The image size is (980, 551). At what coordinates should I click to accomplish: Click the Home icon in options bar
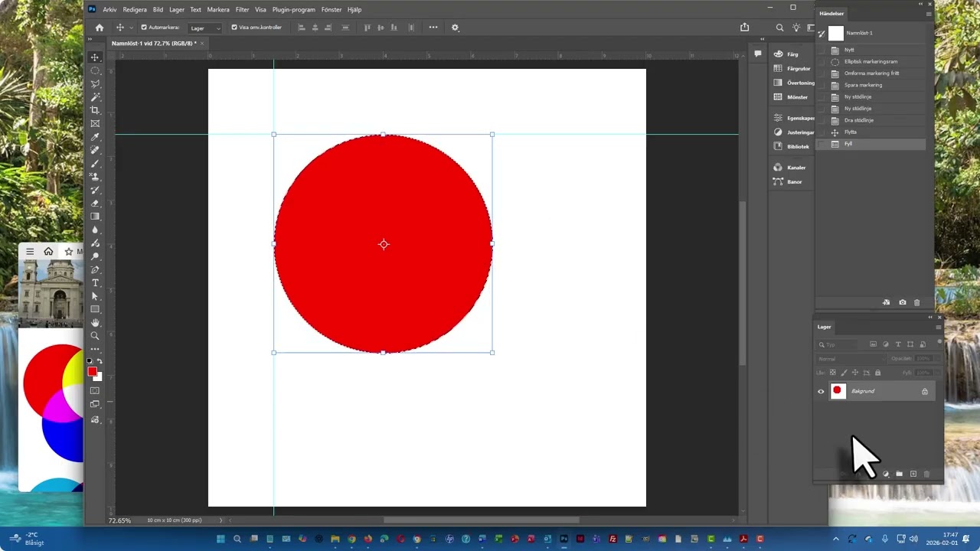coord(99,28)
